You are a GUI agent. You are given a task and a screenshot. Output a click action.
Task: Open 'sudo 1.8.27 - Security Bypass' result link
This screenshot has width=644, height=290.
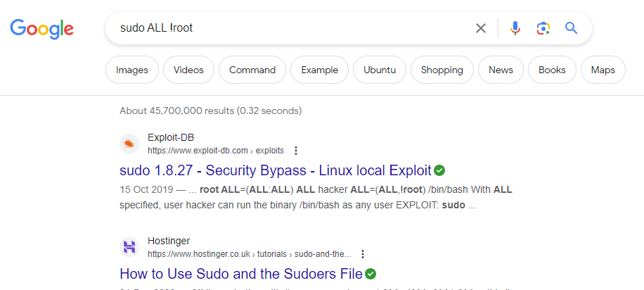click(276, 170)
